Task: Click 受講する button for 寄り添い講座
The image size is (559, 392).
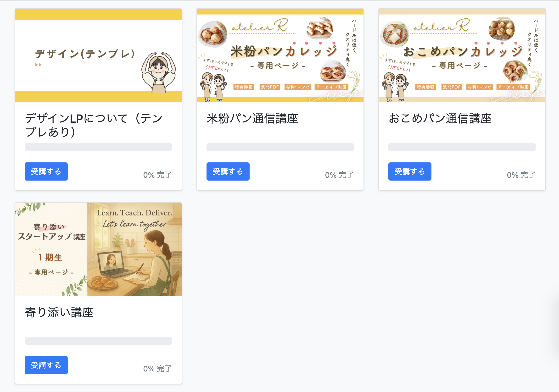Action: click(x=46, y=365)
